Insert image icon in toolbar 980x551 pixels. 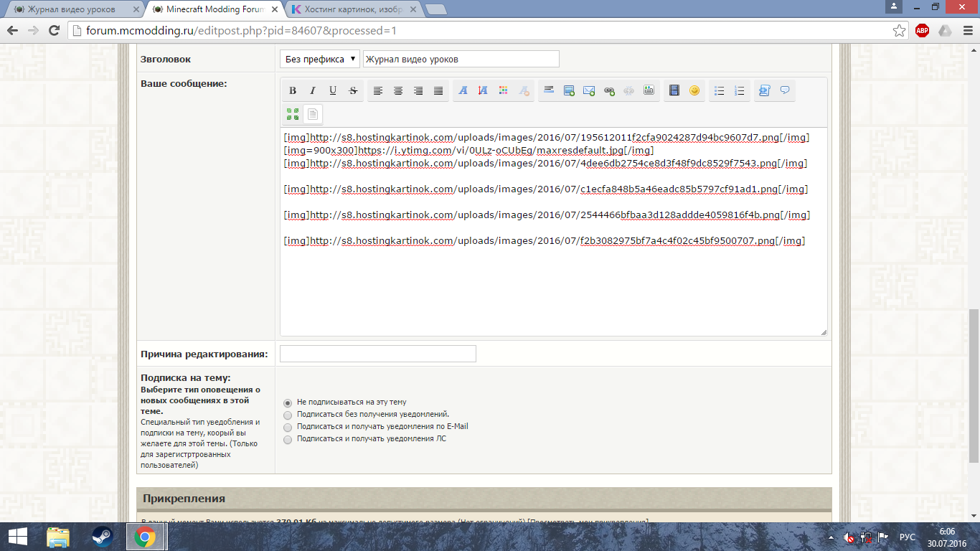569,90
